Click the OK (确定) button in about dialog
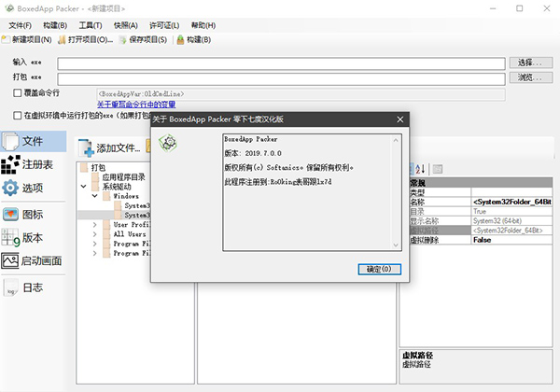This screenshot has width=560, height=392. coord(379,269)
